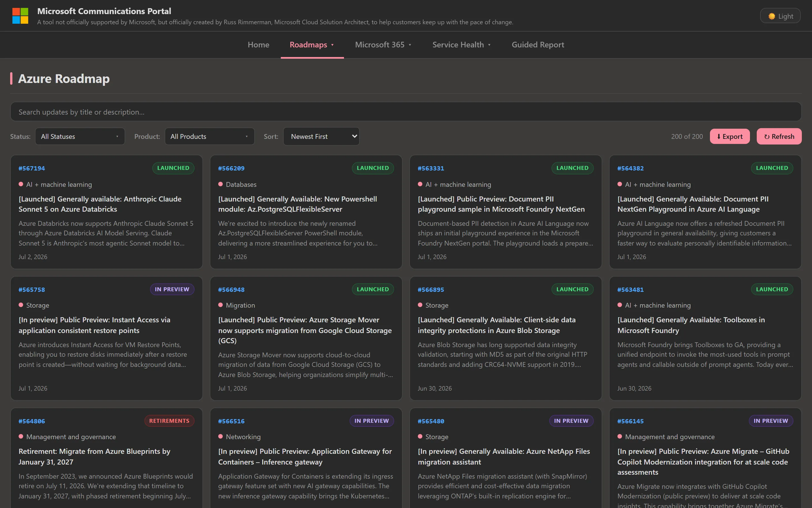This screenshot has width=812, height=508.
Task: Click RETIREMENTS badge on card #564806
Action: (x=169, y=421)
